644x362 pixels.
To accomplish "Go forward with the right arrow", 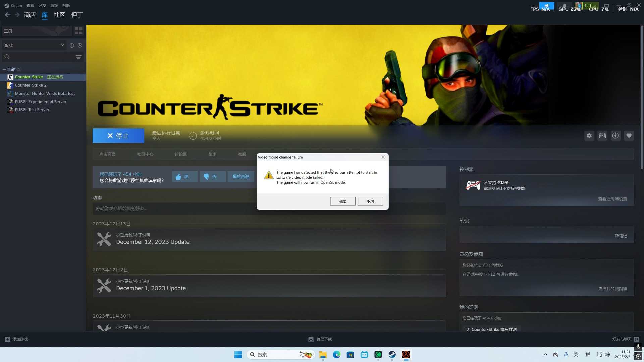I will pos(17,15).
